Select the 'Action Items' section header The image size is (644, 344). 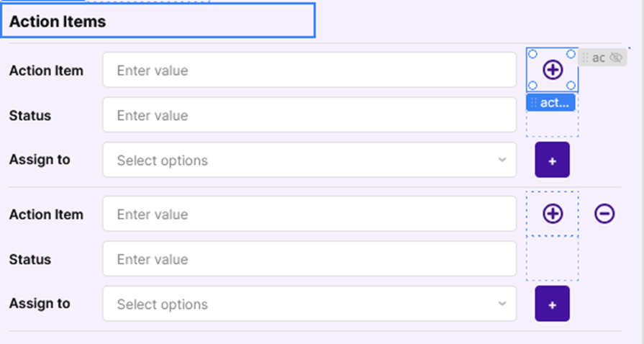click(158, 21)
